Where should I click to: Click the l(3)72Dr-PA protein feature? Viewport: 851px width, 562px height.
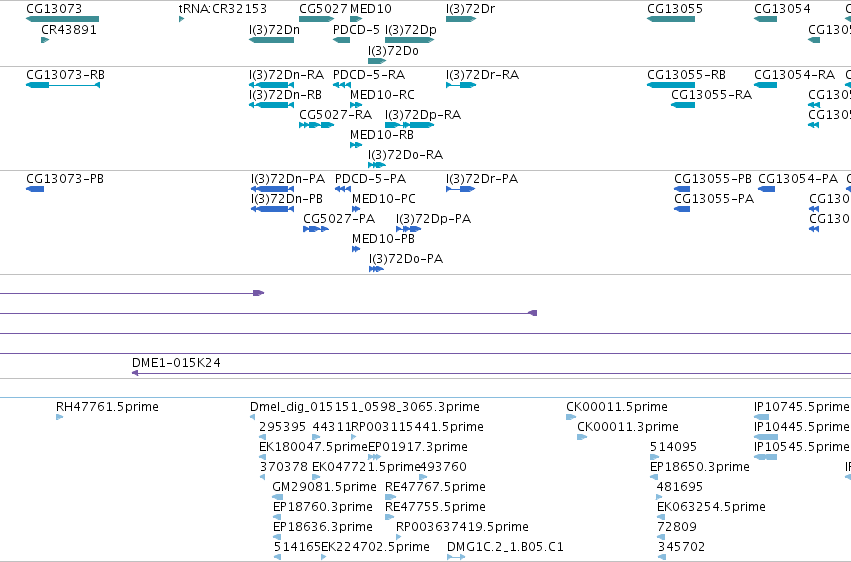460,189
